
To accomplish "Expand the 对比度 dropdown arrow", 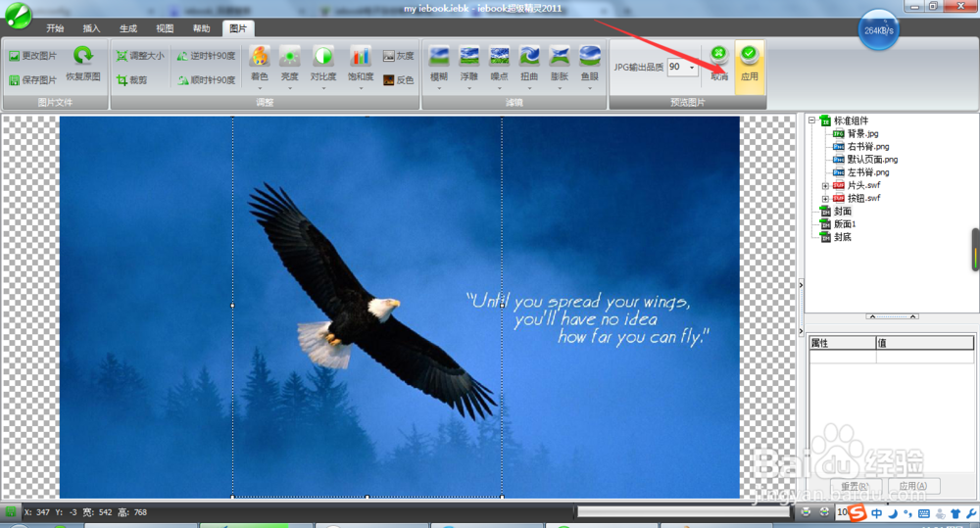I will pos(323,88).
